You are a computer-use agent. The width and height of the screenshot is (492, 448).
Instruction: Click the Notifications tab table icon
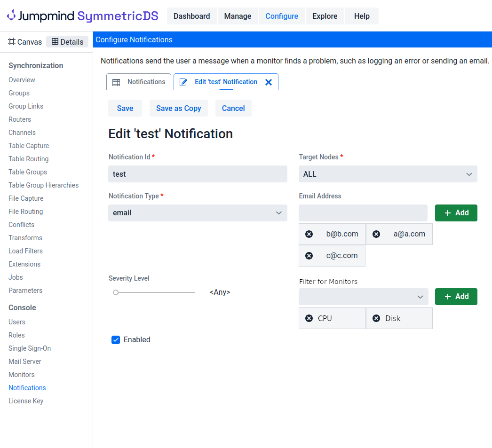116,82
